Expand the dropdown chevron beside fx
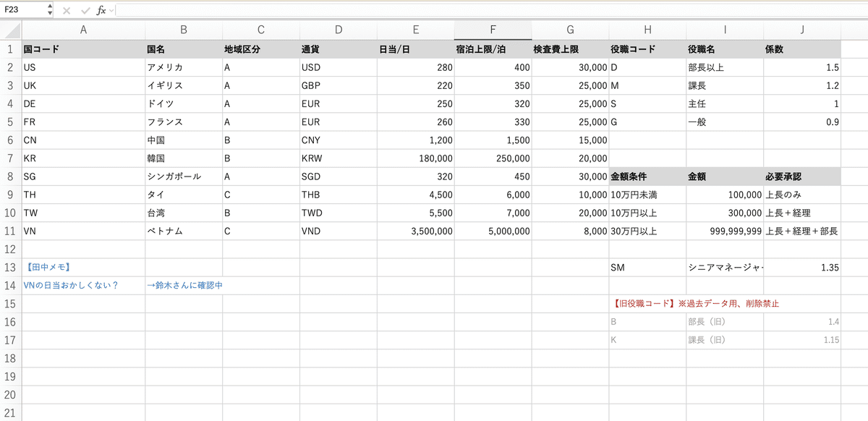Screen dimensions: 868x421 coord(111,11)
